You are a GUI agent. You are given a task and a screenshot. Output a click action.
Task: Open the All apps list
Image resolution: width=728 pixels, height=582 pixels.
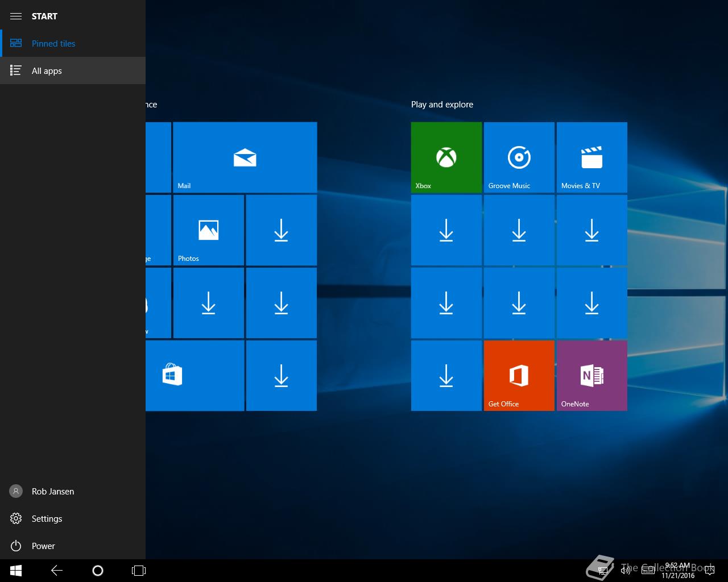(73, 70)
